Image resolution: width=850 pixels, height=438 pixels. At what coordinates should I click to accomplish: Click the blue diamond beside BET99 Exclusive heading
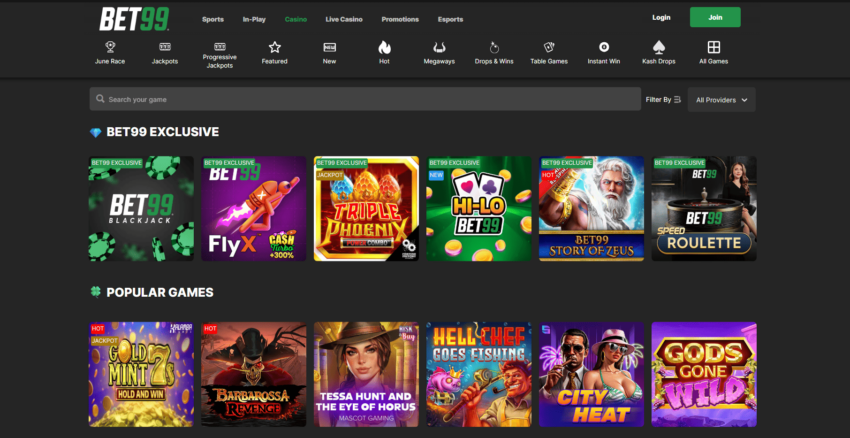click(95, 132)
